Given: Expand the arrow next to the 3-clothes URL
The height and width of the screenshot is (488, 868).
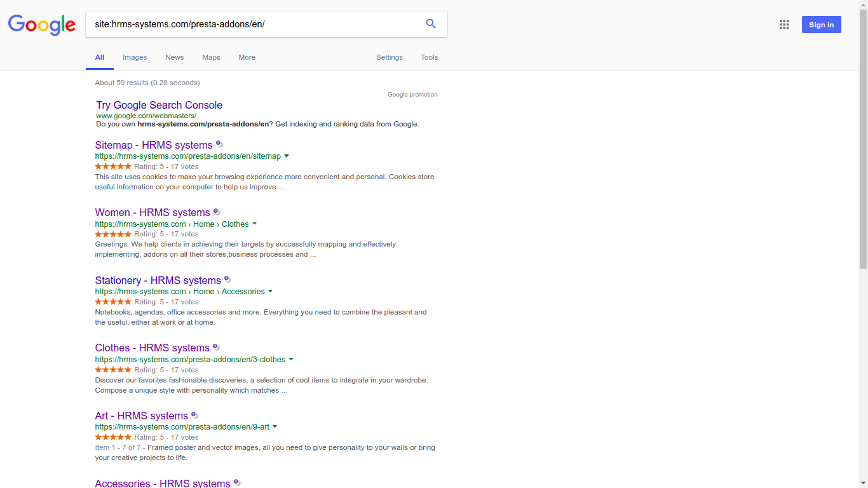Looking at the screenshot, I should 291,360.
